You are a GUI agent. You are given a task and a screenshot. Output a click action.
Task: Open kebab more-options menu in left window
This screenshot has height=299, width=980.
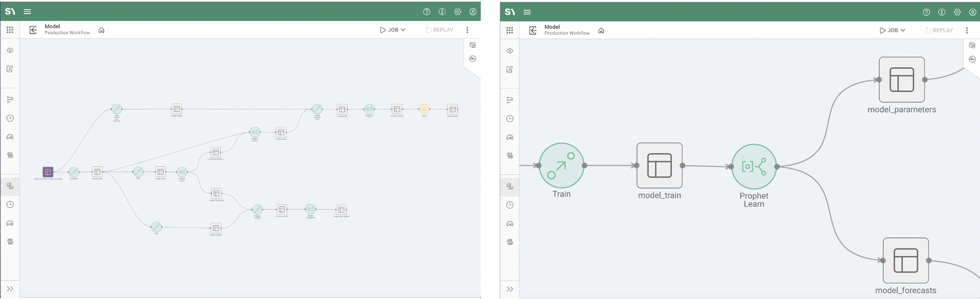tap(467, 30)
